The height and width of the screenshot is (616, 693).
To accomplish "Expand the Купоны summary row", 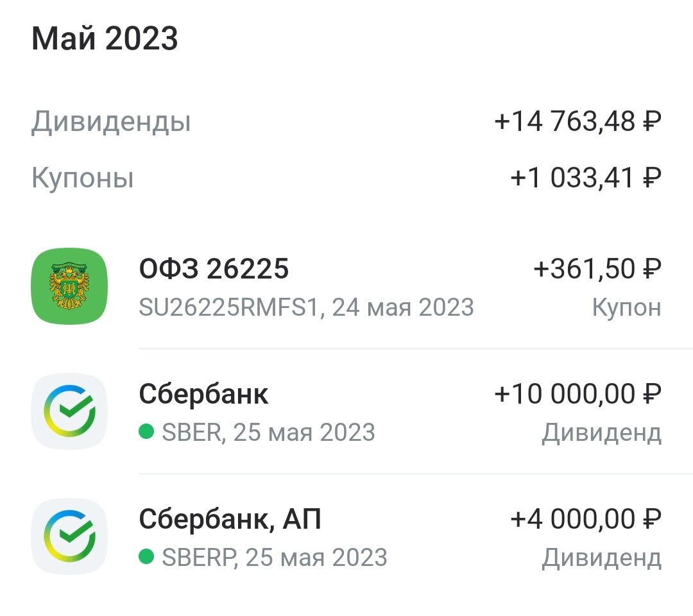I will coord(346,178).
